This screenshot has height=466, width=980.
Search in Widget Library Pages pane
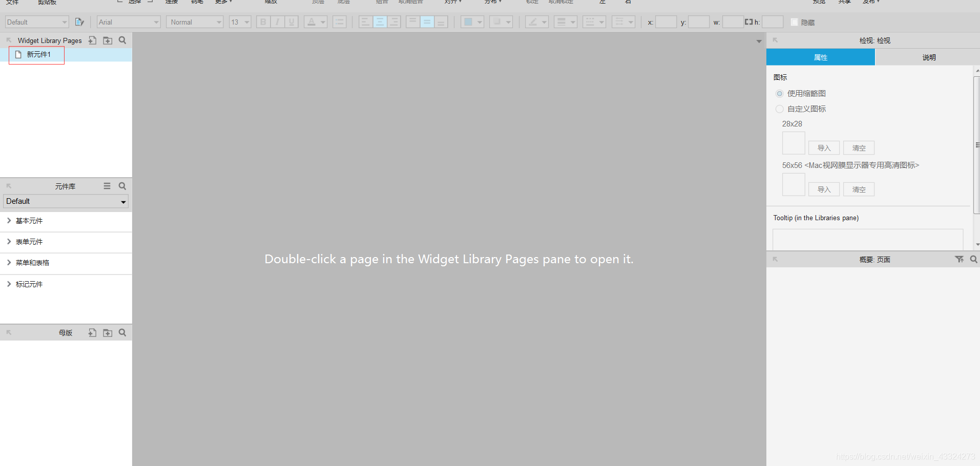(122, 40)
